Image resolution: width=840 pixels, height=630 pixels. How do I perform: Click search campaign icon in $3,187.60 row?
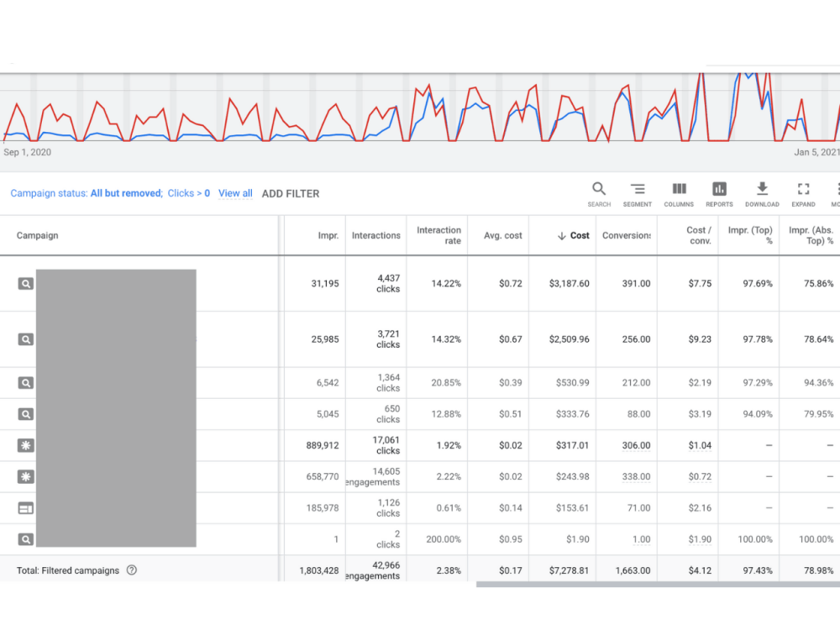pos(26,283)
